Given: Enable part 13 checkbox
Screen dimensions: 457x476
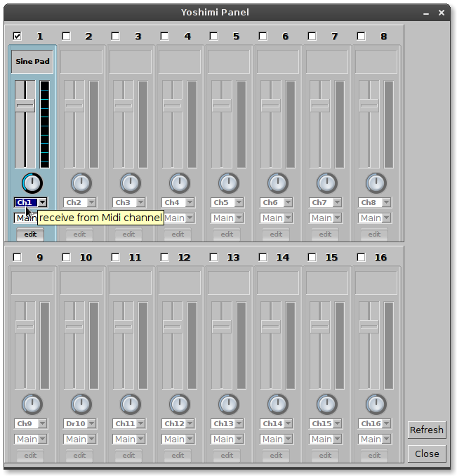Looking at the screenshot, I should point(214,258).
